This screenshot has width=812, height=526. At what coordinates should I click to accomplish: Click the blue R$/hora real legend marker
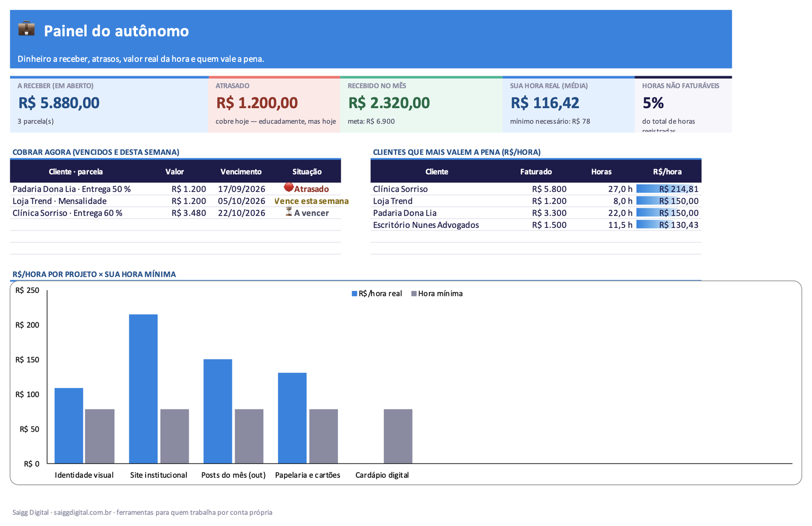[354, 293]
